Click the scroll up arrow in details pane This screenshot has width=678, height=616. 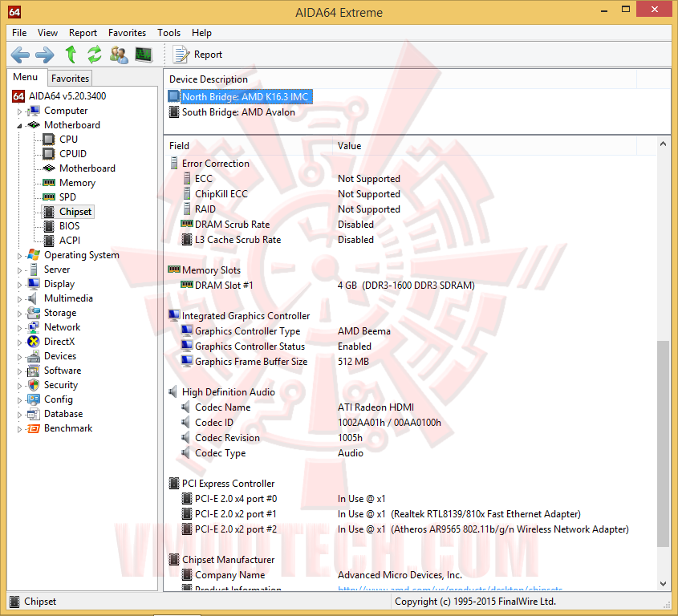(663, 144)
